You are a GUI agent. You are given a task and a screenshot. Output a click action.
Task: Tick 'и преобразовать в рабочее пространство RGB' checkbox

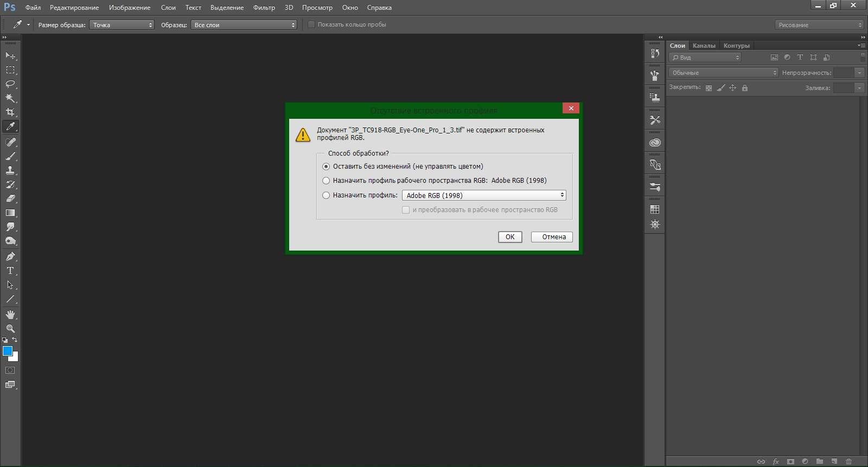[406, 210]
